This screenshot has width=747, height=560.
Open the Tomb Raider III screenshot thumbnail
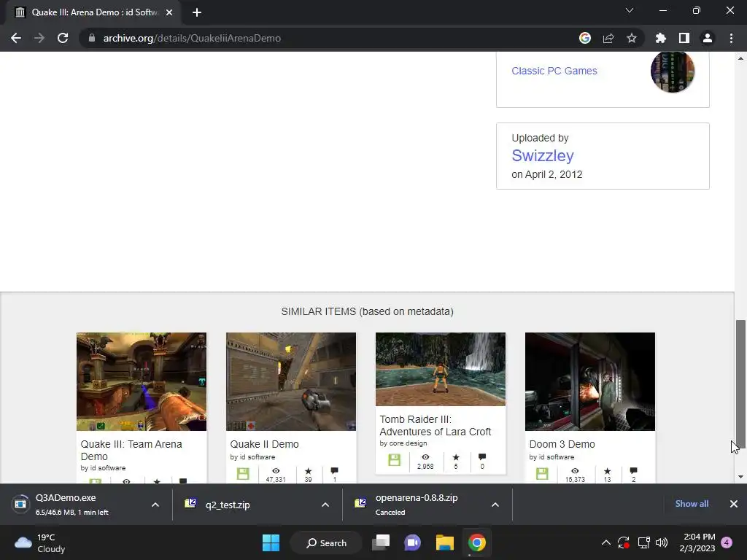point(441,369)
